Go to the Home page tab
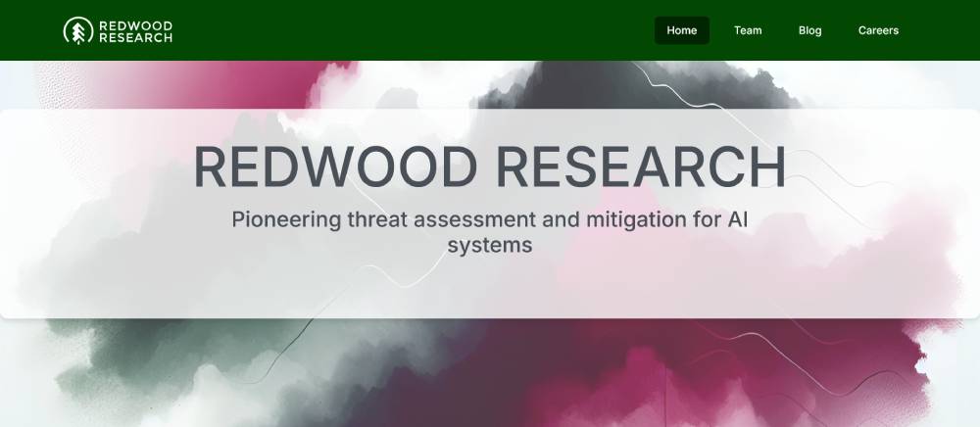This screenshot has height=427, width=980. click(x=681, y=30)
